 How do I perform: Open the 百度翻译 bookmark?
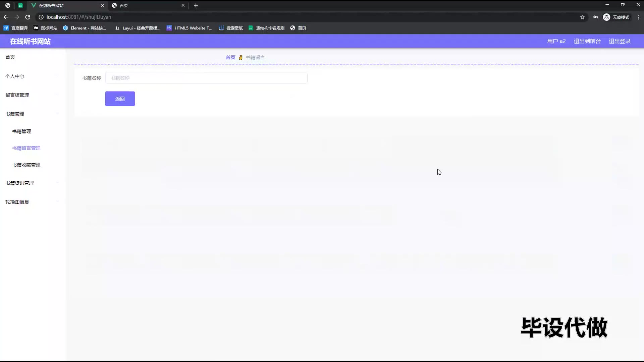click(x=16, y=28)
